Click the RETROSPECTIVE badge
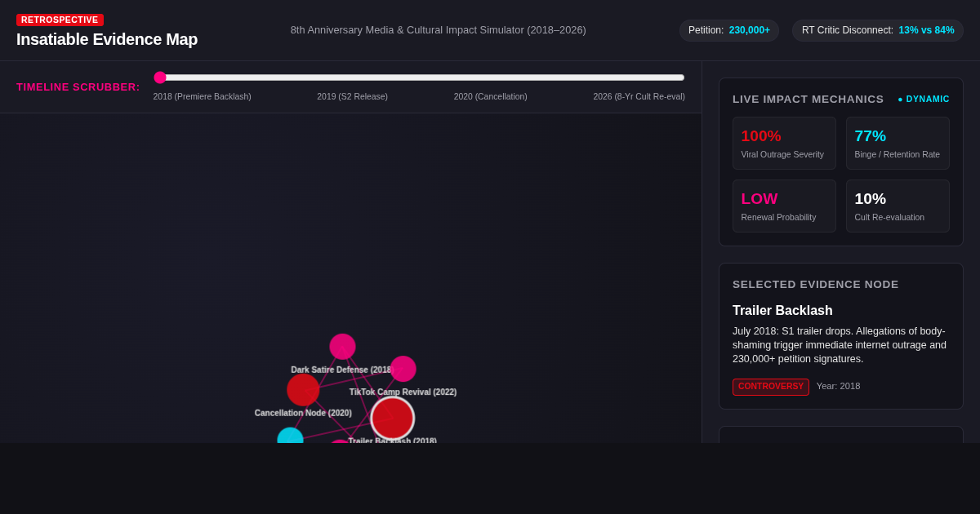 point(60,20)
